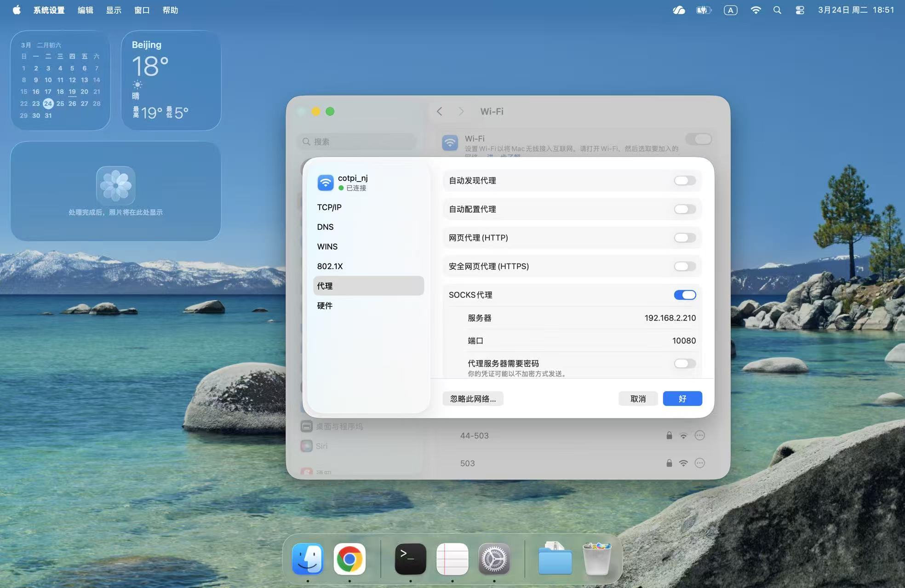
Task: Click the 好 confirm button
Action: click(682, 399)
